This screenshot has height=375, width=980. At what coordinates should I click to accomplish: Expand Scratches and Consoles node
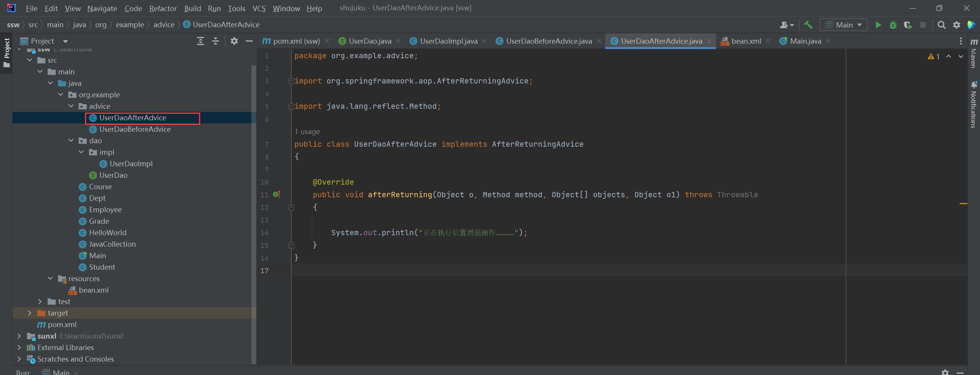20,359
